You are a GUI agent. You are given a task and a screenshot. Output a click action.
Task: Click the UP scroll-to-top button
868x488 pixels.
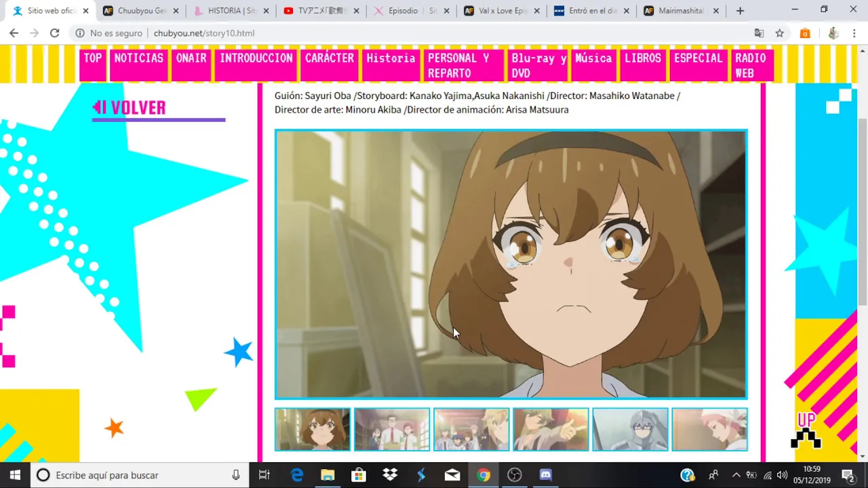[x=806, y=431]
